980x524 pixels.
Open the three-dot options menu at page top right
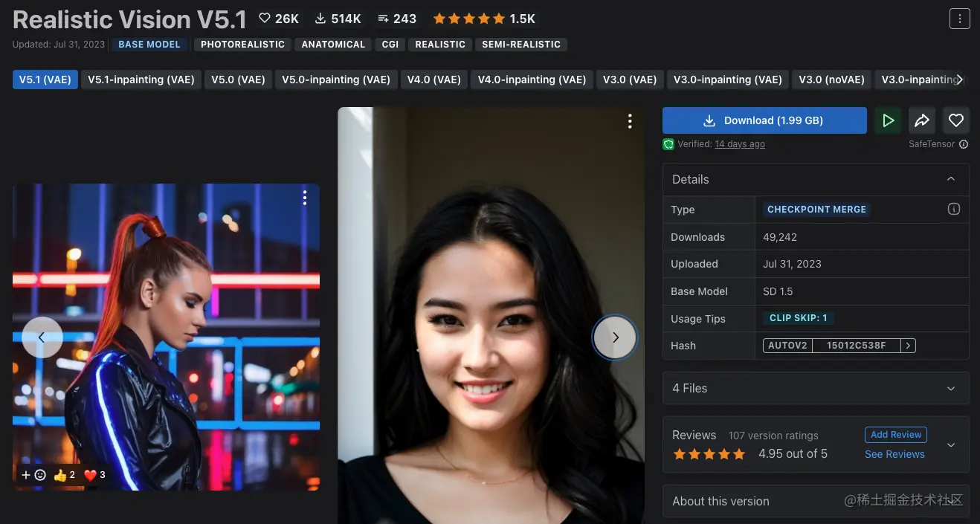(x=960, y=19)
